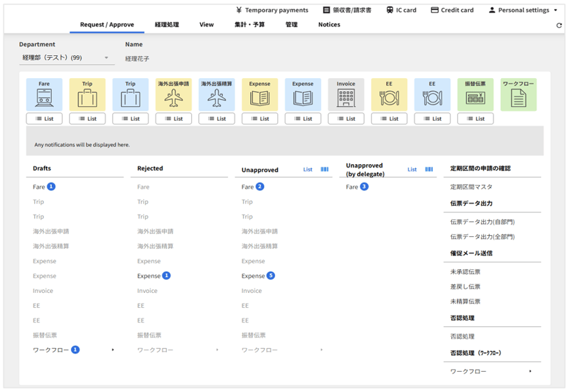Open List link in Unapproved (by delegate) header
Viewport: 568px width, 392px height.
[x=412, y=169]
